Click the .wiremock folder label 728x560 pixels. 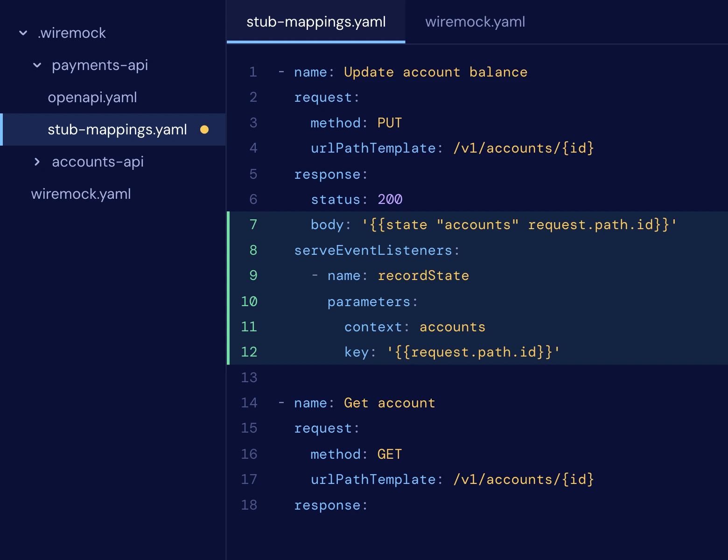(72, 33)
